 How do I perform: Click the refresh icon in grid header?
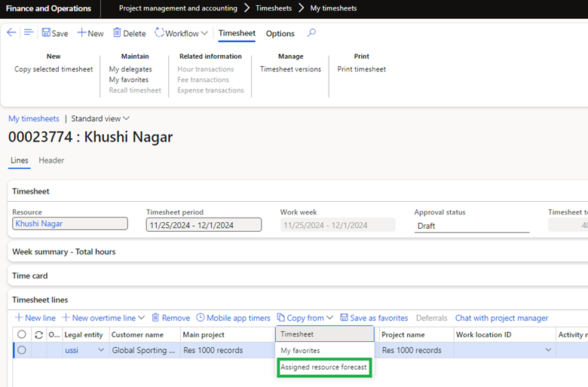click(38, 334)
